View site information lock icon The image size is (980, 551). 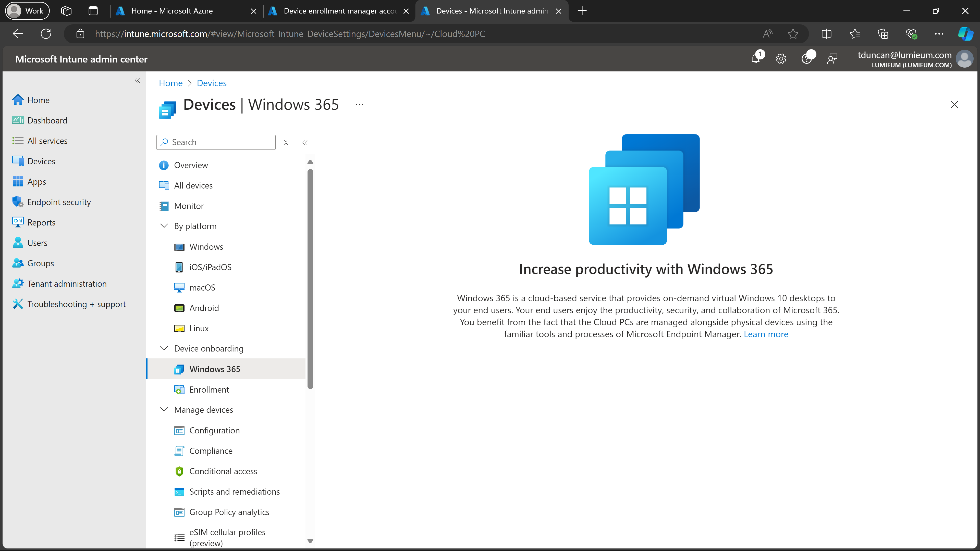coord(80,34)
